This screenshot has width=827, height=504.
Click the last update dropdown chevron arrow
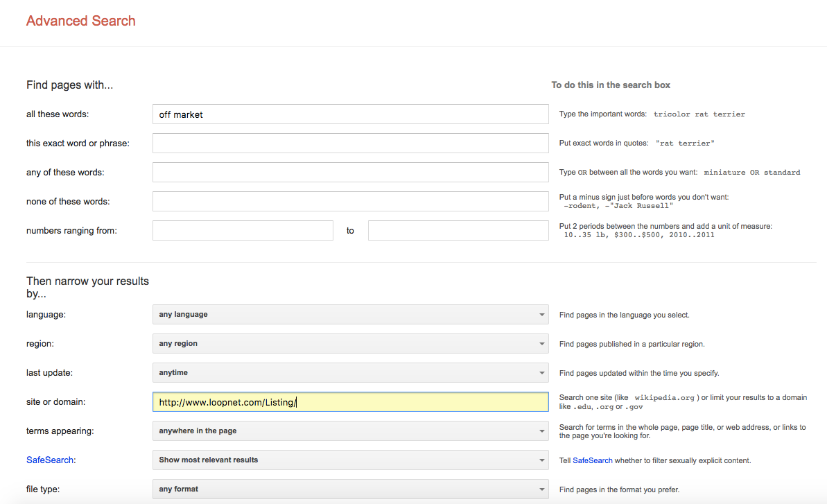click(543, 372)
